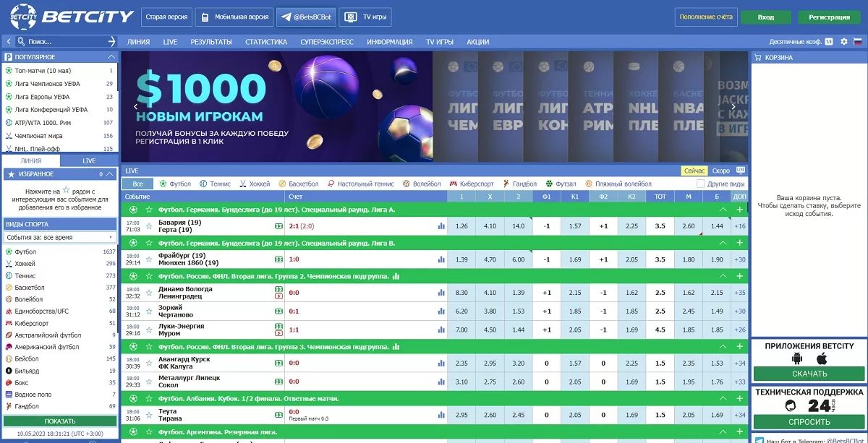Click the Apple app download icon
Screen dimensions: 868x443
[x=821, y=359]
